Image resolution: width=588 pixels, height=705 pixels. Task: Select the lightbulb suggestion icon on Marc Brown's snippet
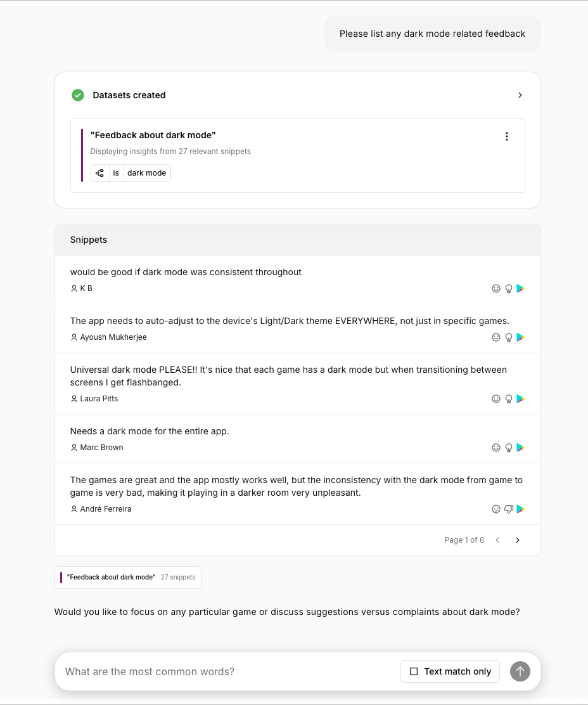(509, 447)
